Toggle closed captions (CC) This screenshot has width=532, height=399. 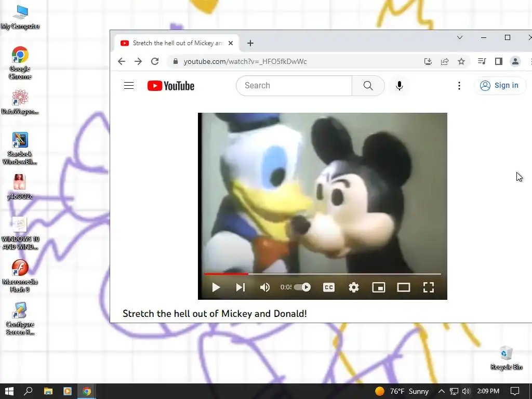tap(328, 287)
